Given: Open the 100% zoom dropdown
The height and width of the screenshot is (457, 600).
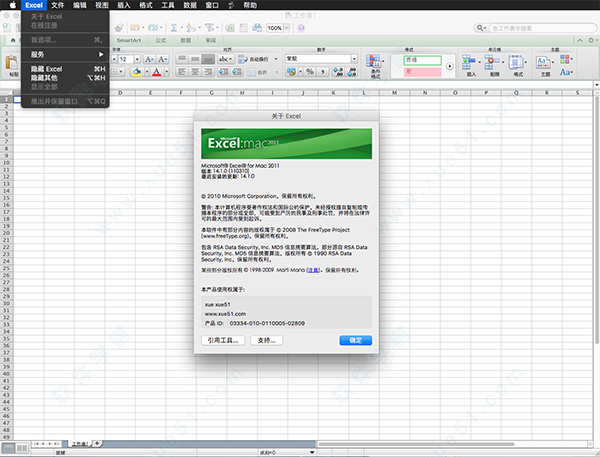Looking at the screenshot, I should point(287,28).
